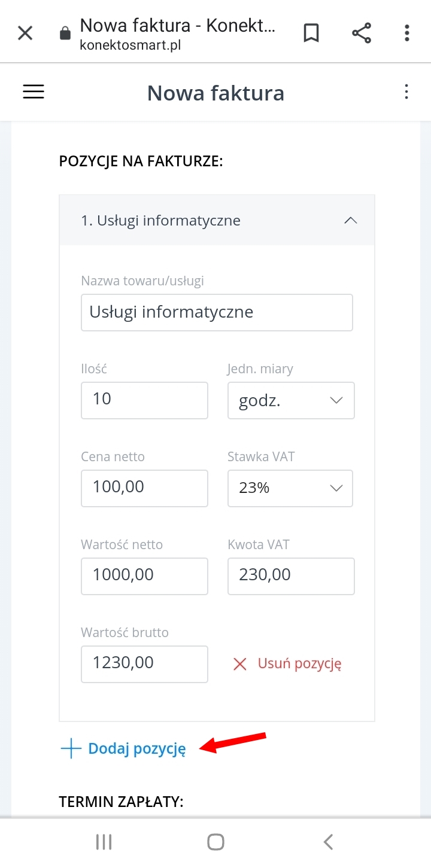Screen dimensions: 431x868
Task: Click the Usuń pozycję link
Action: click(299, 663)
